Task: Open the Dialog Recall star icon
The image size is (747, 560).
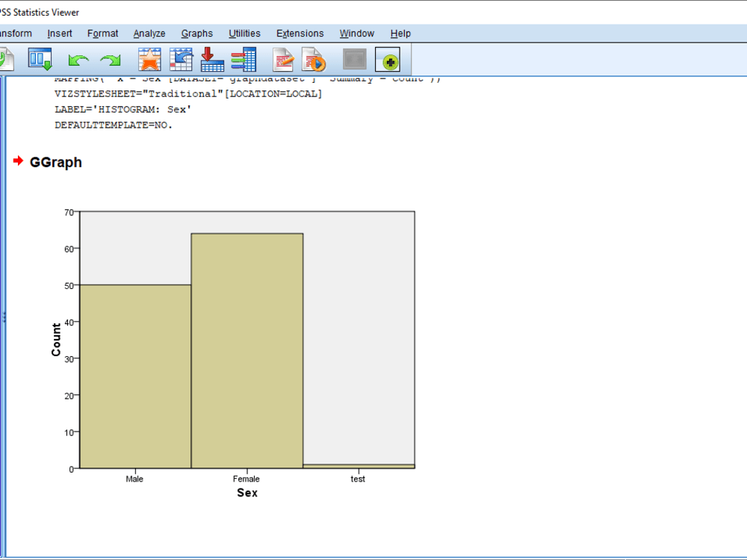Action: point(149,60)
